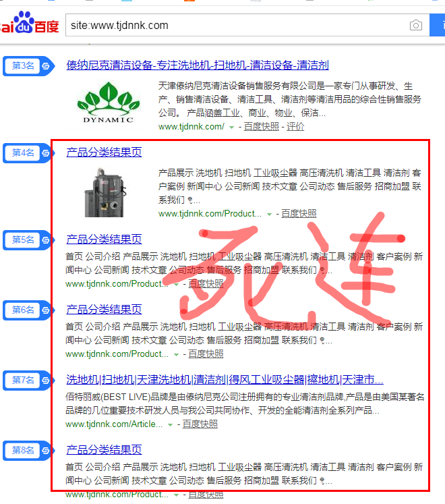Screen dimensions: 445x504
Task: Open the 傣纳尼克清洁设备 result title link
Action: pos(198,65)
